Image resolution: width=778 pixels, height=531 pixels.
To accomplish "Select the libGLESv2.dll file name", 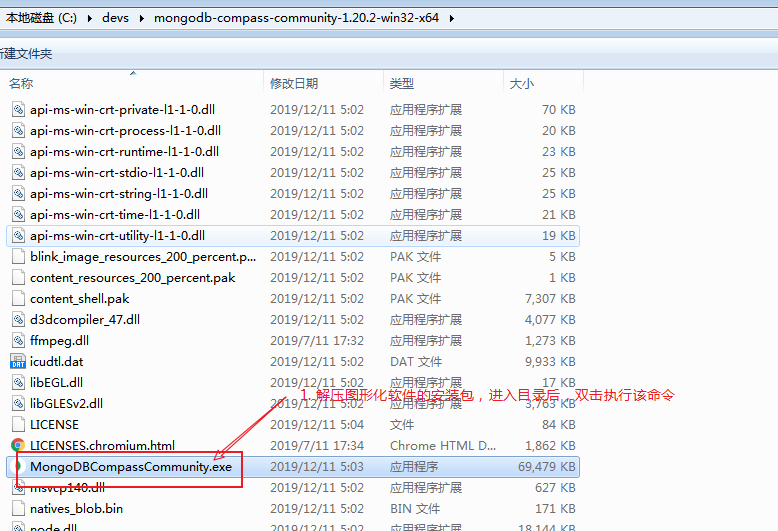I will (x=66, y=403).
